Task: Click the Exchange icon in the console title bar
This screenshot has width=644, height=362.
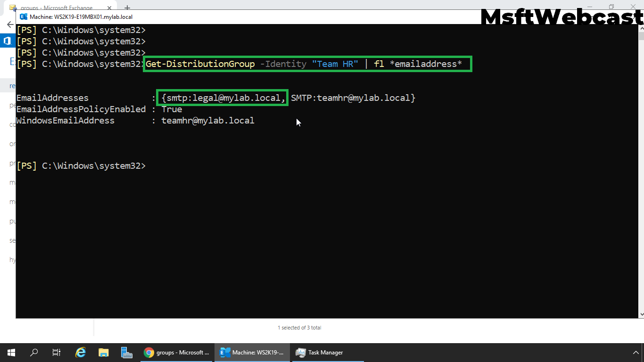Action: tap(23, 16)
